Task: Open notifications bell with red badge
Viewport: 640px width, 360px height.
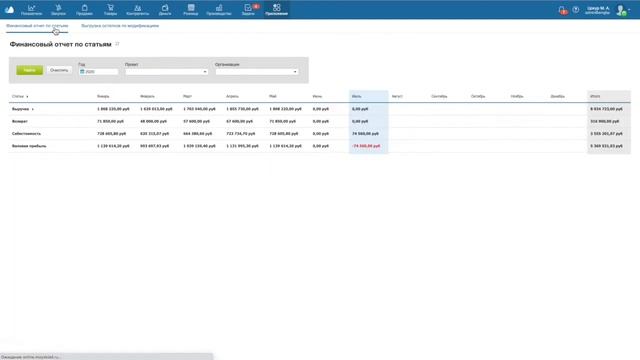Action: click(562, 10)
